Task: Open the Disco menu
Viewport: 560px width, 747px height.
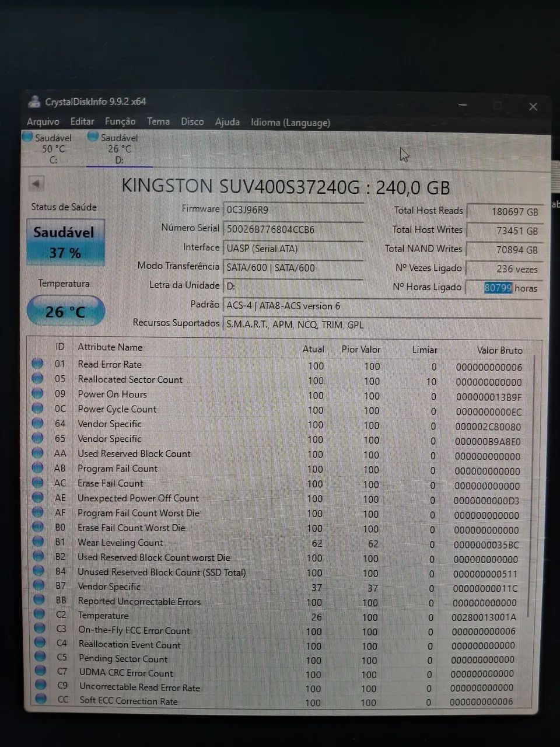Action: pos(192,121)
